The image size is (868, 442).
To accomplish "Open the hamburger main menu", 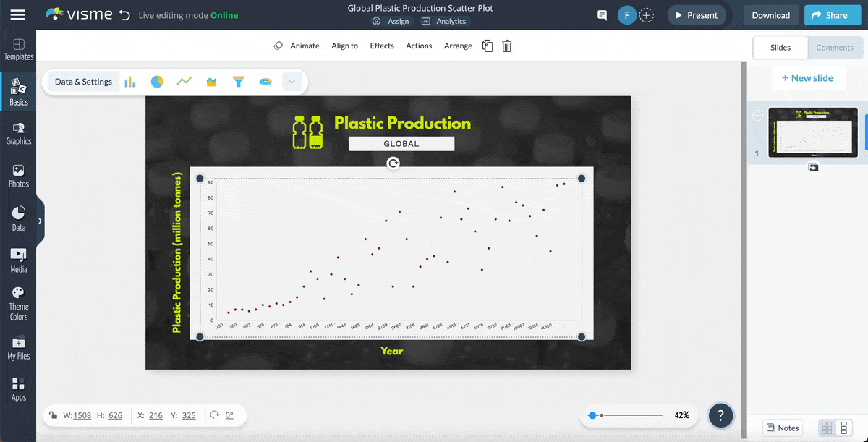I will [17, 15].
